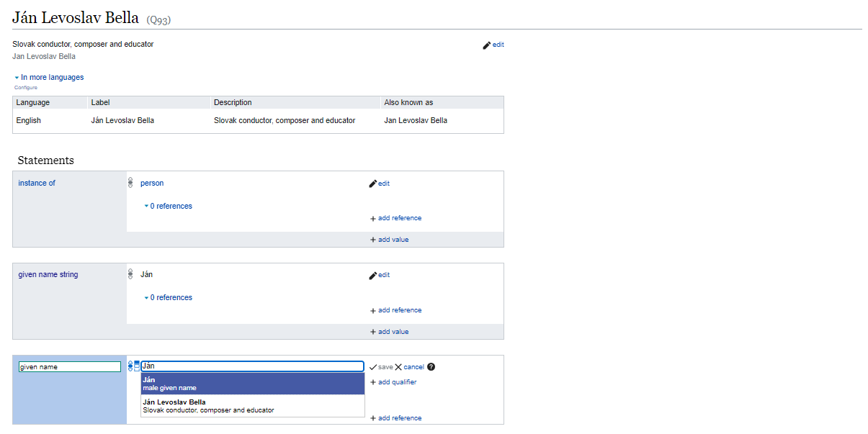Open the Configure link under In more languages

tap(25, 87)
